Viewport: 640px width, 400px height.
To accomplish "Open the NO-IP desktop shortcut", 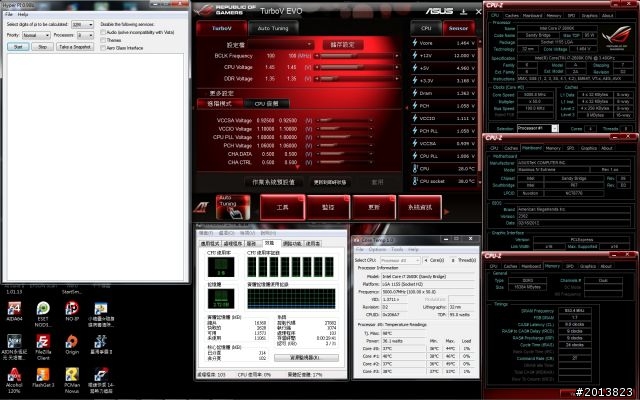I will pos(72,309).
